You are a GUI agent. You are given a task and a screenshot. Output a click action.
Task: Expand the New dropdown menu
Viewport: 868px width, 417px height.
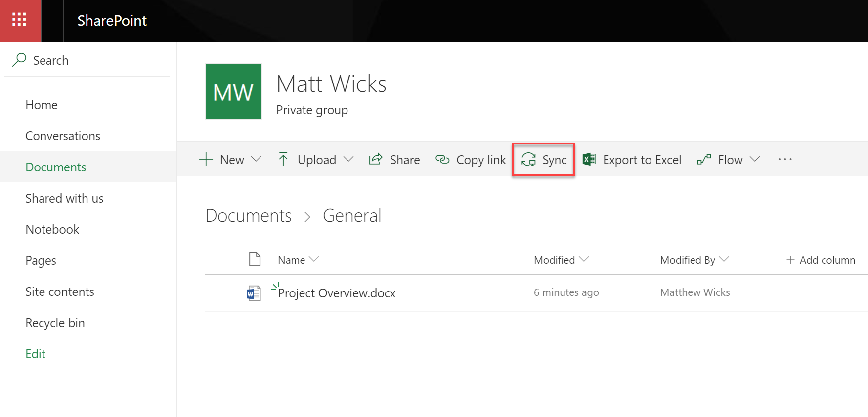(256, 159)
